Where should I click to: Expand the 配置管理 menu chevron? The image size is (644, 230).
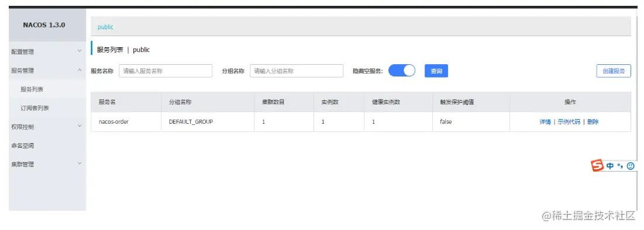[x=80, y=51]
